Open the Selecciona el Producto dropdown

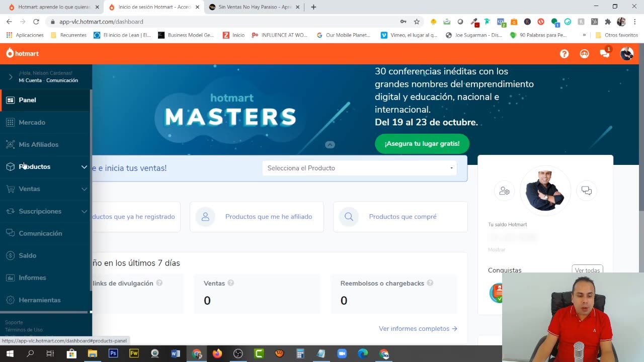point(359,168)
